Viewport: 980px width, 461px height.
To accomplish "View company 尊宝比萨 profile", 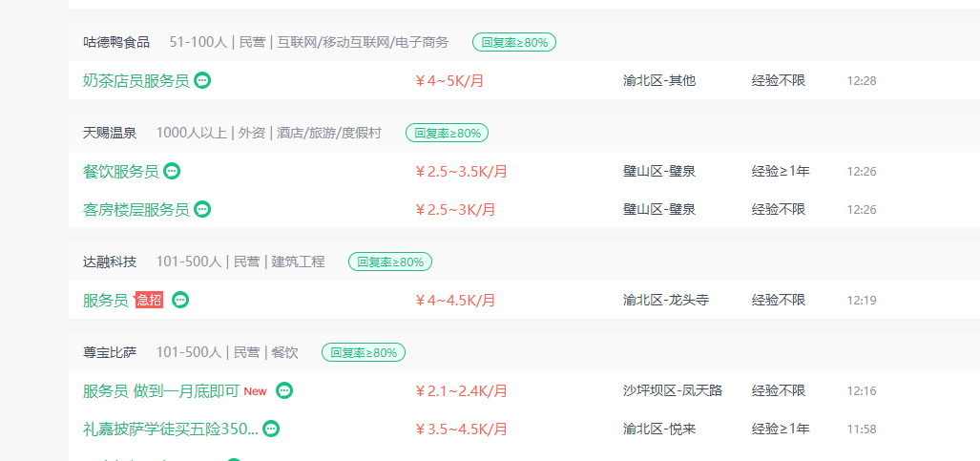I will pos(110,353).
